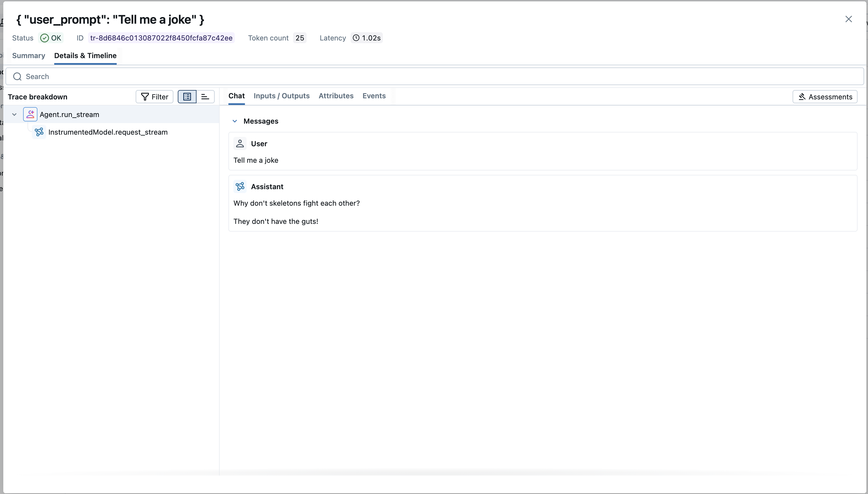Image resolution: width=868 pixels, height=494 pixels.
Task: Switch to the Events tab
Action: click(374, 96)
